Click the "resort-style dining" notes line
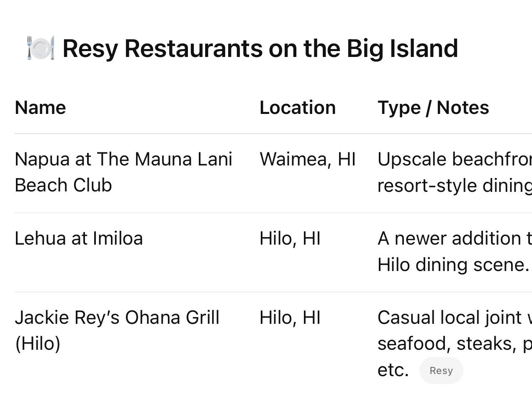532x408 pixels. (454, 186)
